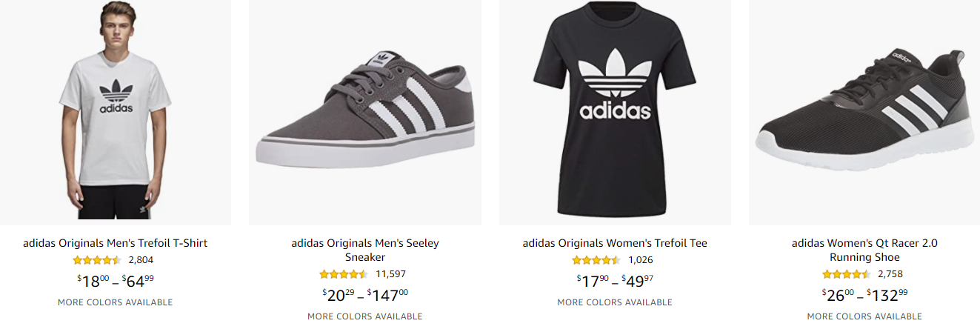This screenshot has width=980, height=332.
Task: Click the star rating for Men's Trefoil T-Shirt
Action: [x=96, y=260]
